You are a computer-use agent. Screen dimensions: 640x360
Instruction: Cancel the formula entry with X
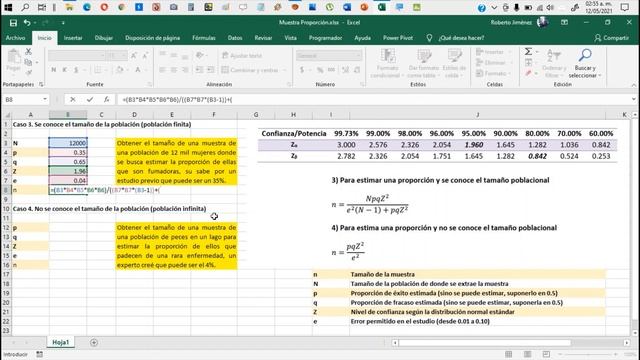coord(73,99)
